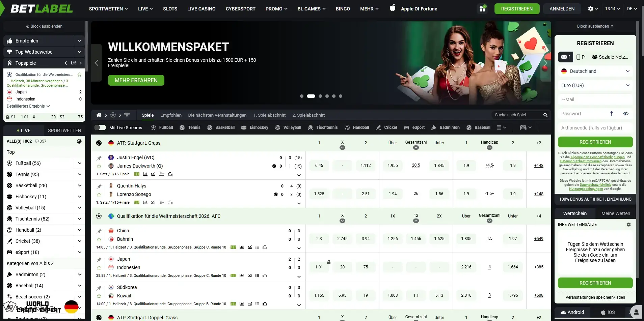Bet on odds 6.45 for Justin Engel
This screenshot has width=644, height=321.
click(x=319, y=166)
